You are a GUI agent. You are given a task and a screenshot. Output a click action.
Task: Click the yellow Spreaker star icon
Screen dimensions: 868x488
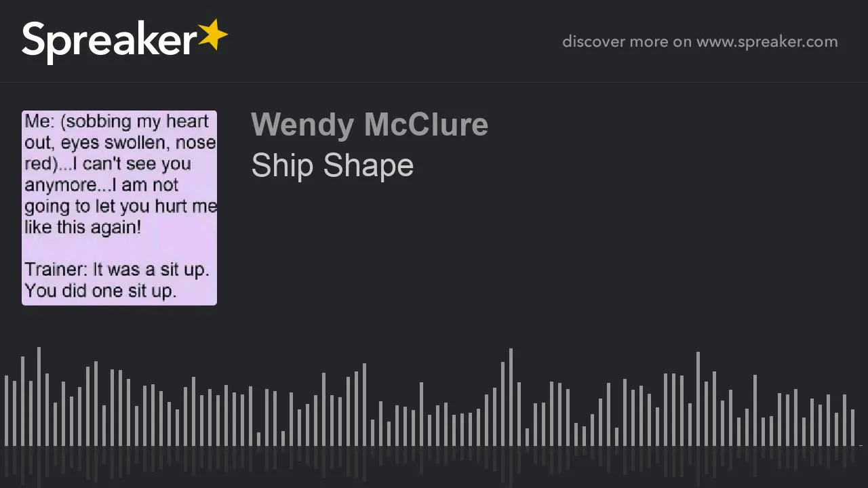coord(213,35)
